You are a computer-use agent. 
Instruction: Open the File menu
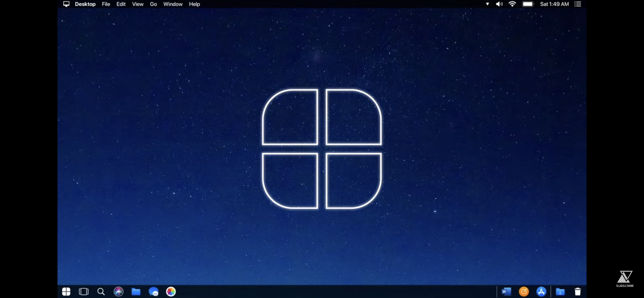pyautogui.click(x=106, y=4)
